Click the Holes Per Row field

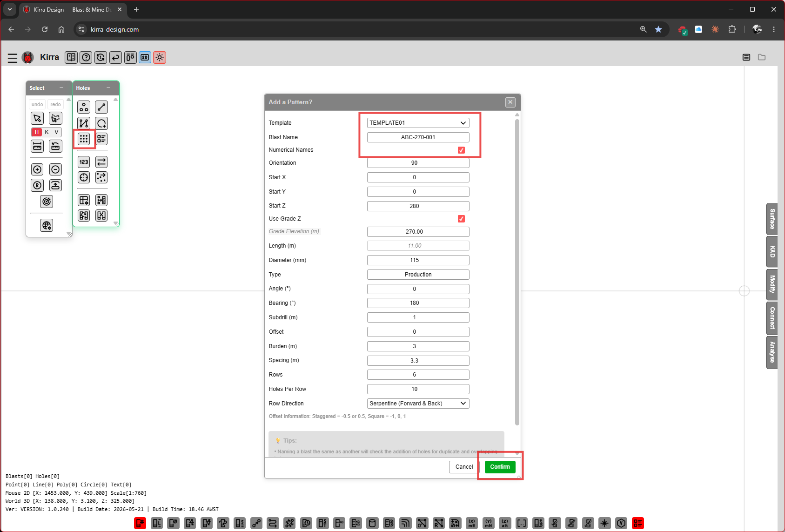click(x=418, y=389)
